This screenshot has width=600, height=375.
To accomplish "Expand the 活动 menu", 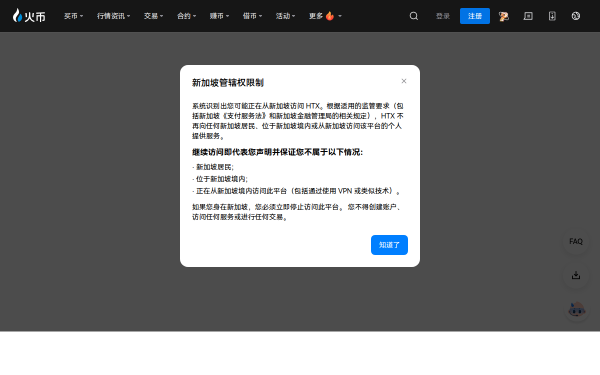I will [285, 16].
